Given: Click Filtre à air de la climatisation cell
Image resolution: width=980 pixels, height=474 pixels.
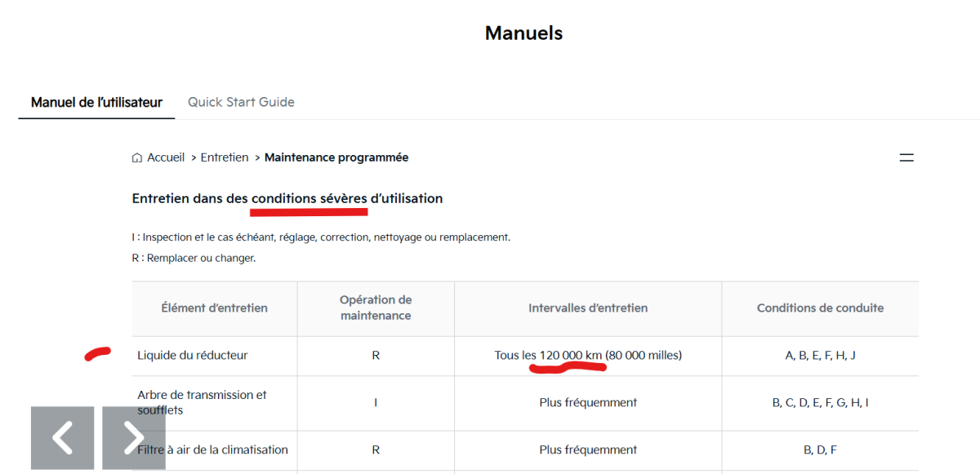Looking at the screenshot, I should [x=215, y=450].
